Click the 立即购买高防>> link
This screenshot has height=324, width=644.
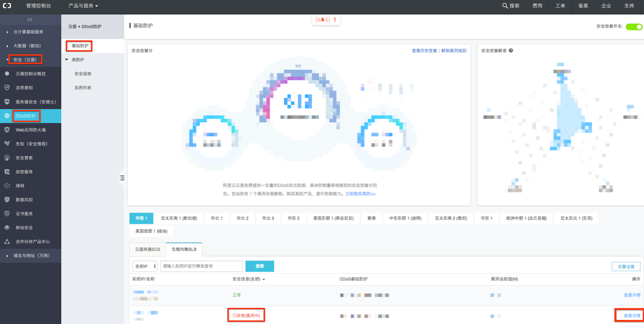click(360, 194)
